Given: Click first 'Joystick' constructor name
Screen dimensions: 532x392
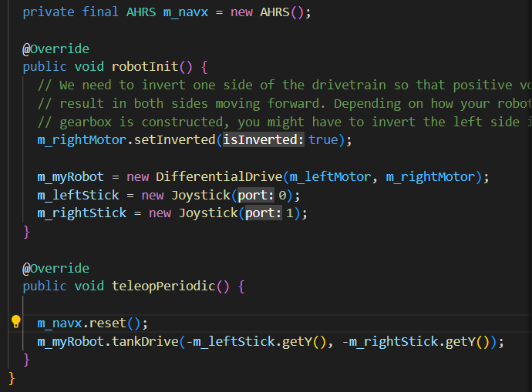Looking at the screenshot, I should (x=200, y=196).
